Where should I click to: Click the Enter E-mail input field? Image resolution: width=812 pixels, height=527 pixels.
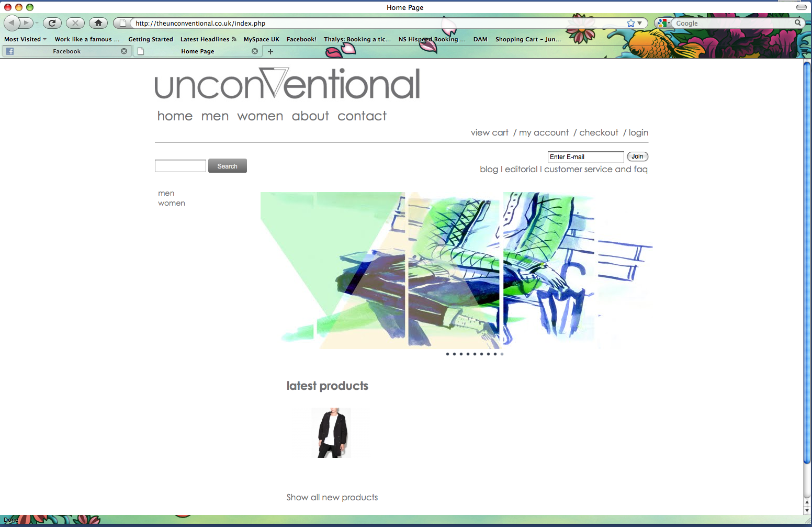[x=585, y=156]
